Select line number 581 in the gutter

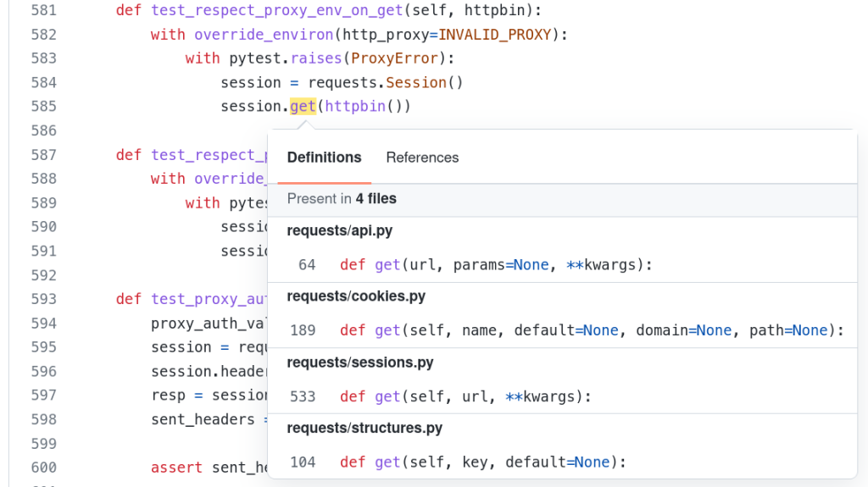tap(42, 10)
